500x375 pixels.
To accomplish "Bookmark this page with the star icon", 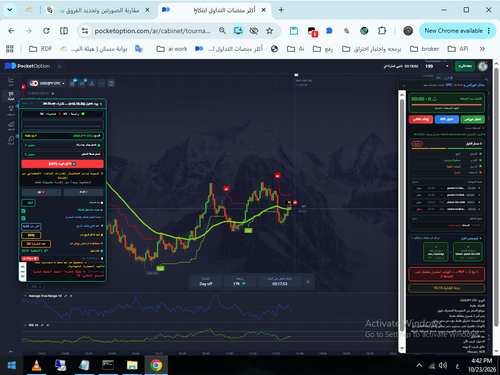I will [x=269, y=31].
